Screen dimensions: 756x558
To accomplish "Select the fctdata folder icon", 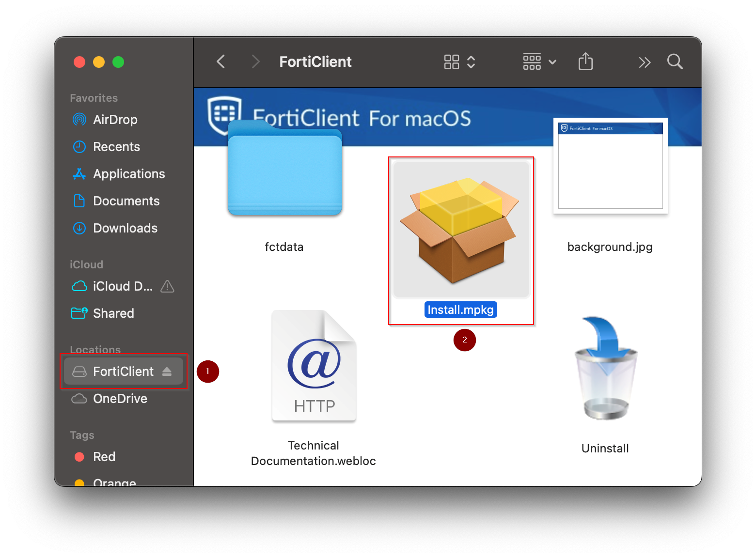I will point(285,168).
